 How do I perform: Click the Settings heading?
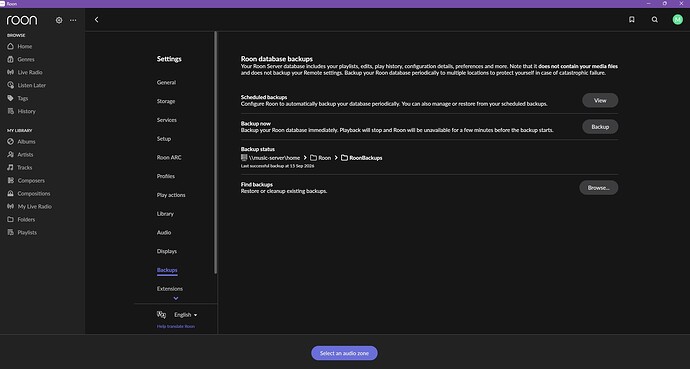coord(169,59)
